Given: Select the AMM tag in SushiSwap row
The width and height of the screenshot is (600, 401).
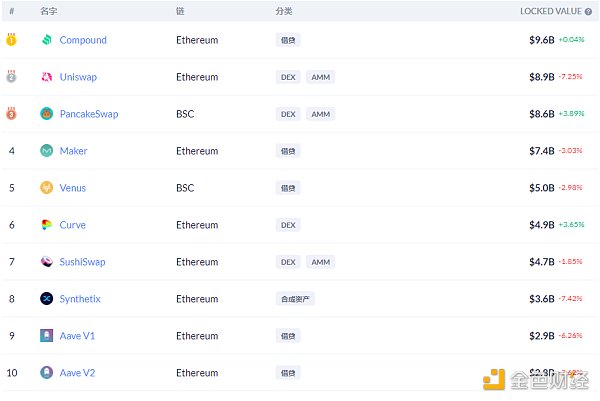Looking at the screenshot, I should (x=320, y=262).
